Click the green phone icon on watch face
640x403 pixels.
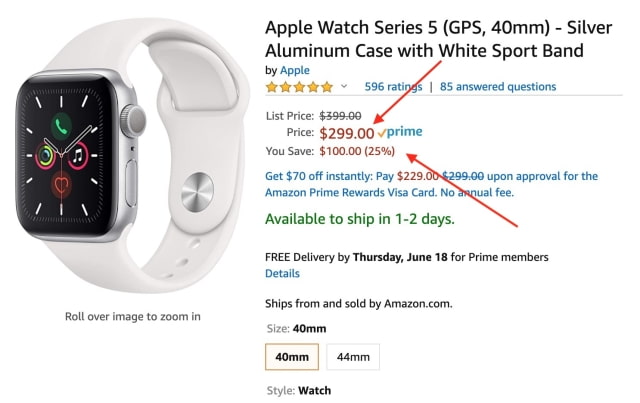[x=61, y=127]
